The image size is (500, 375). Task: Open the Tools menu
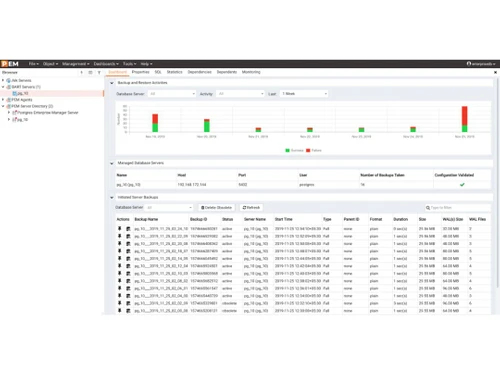(x=129, y=64)
